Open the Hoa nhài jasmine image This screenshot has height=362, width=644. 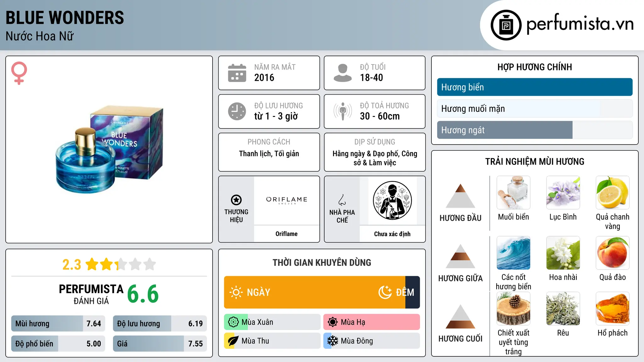tap(563, 253)
